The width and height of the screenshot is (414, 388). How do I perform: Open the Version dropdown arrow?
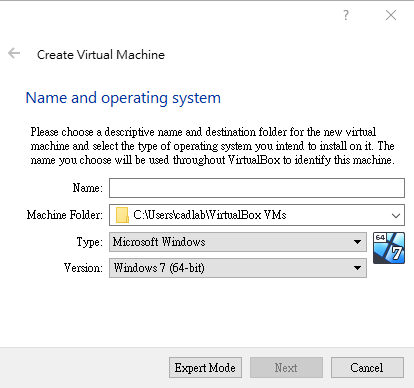click(357, 268)
